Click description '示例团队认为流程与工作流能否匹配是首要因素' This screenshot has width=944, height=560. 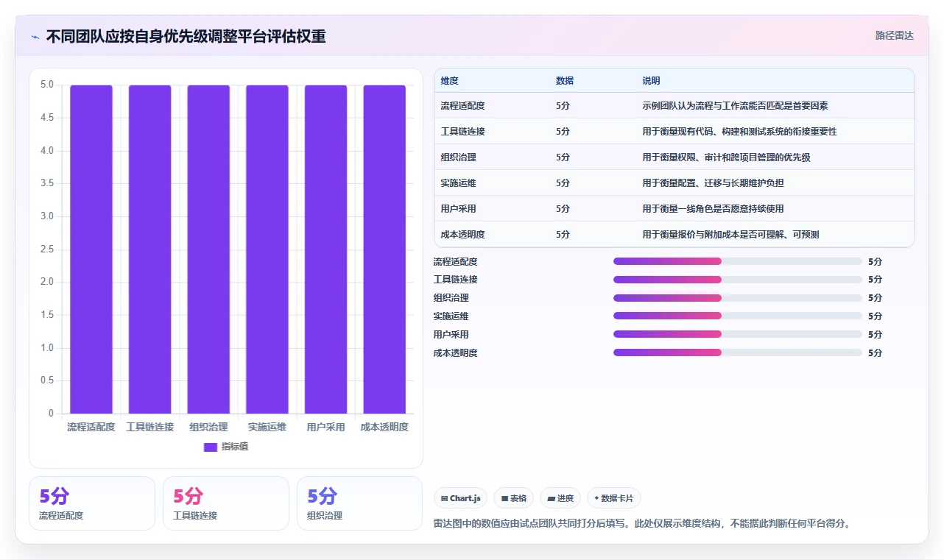(735, 106)
